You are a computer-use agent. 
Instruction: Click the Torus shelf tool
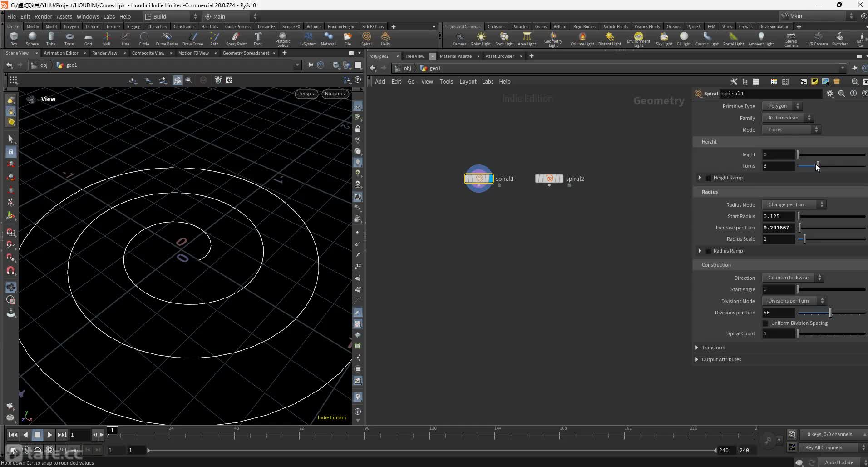pos(69,39)
